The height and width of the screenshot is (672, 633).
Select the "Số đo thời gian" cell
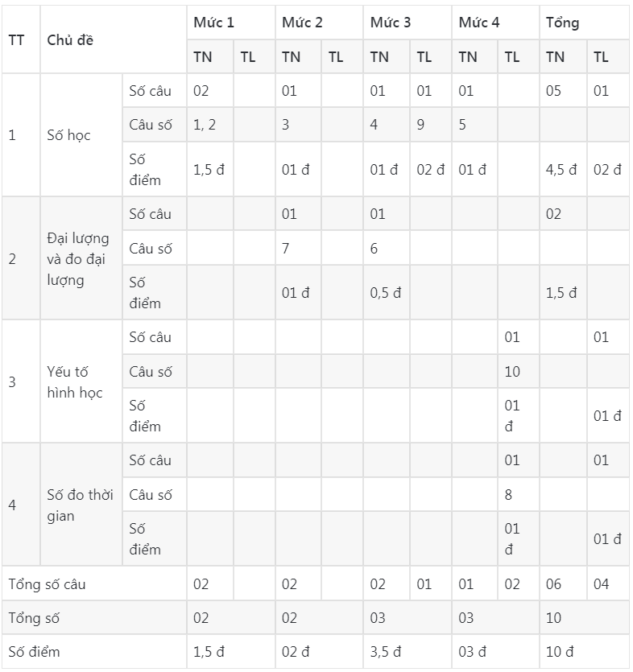click(81, 505)
